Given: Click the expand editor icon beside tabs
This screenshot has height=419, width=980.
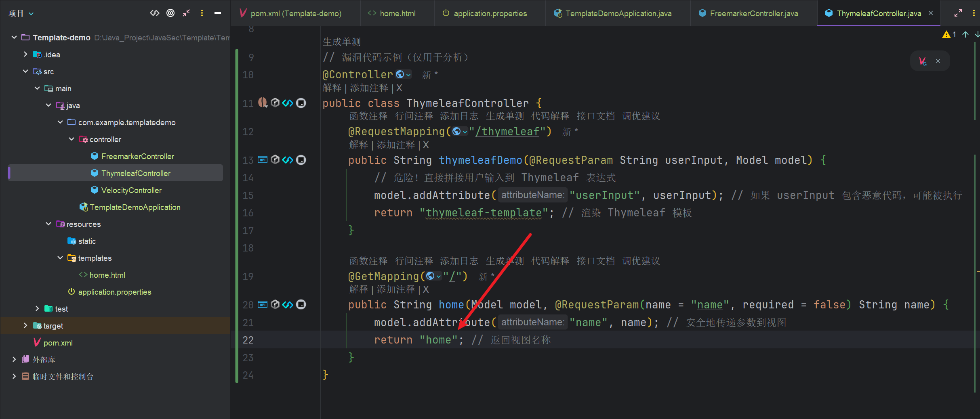Looking at the screenshot, I should click(958, 13).
